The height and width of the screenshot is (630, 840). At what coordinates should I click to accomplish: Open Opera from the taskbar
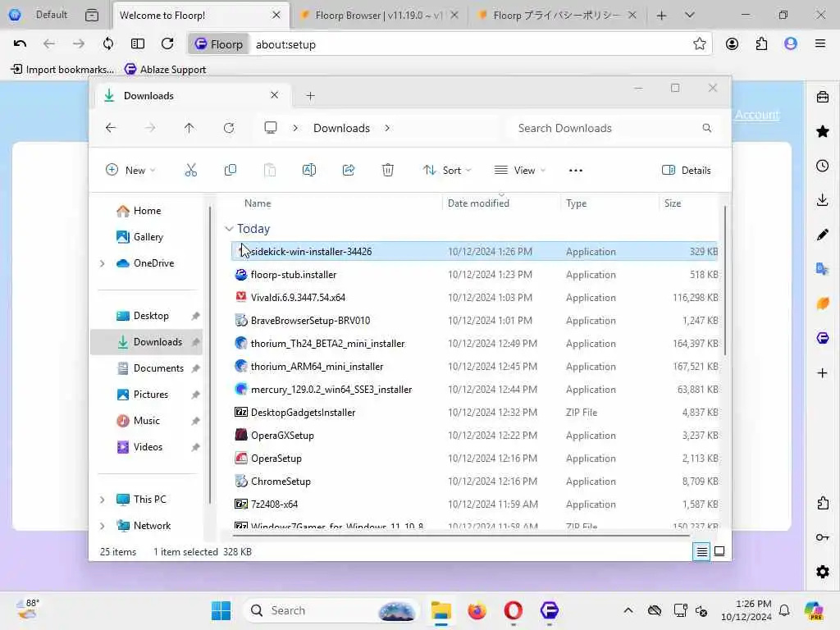(514, 610)
